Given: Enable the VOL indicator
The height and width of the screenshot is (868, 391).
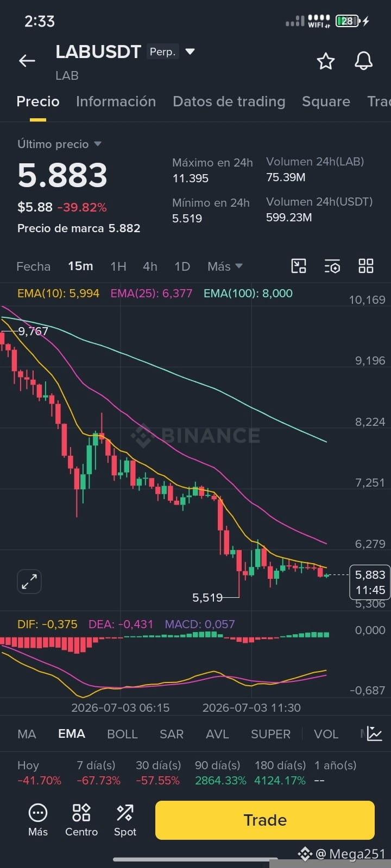Looking at the screenshot, I should point(326,734).
